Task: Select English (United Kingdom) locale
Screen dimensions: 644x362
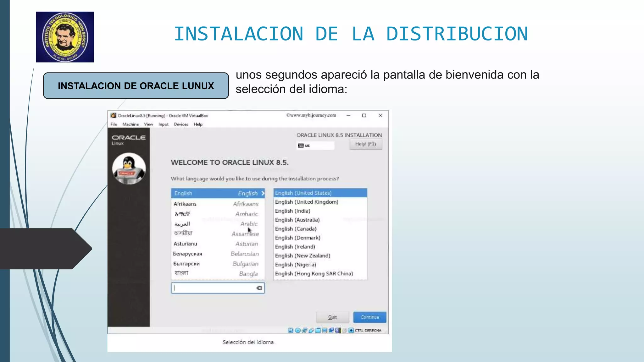Action: [x=320, y=202]
